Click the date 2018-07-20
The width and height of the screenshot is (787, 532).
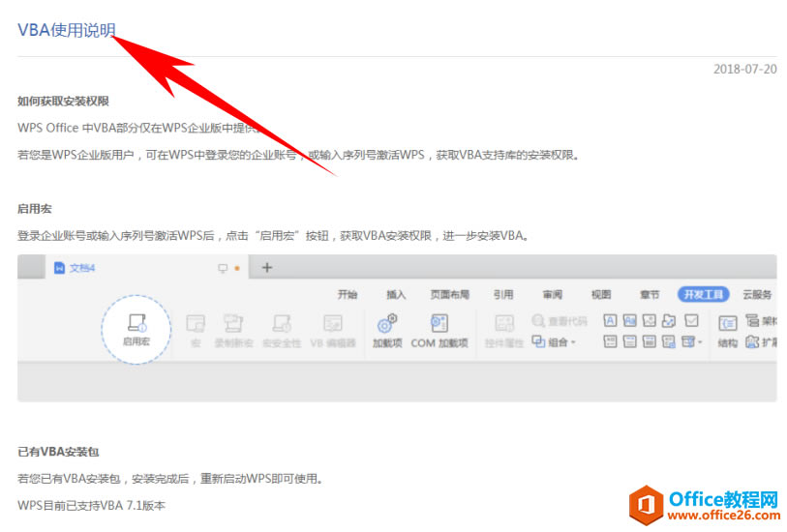coord(745,70)
